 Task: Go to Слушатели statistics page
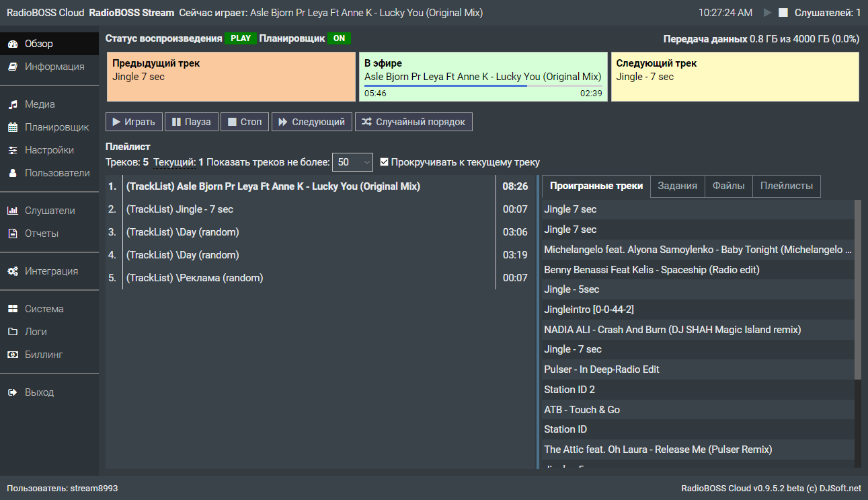pos(50,211)
